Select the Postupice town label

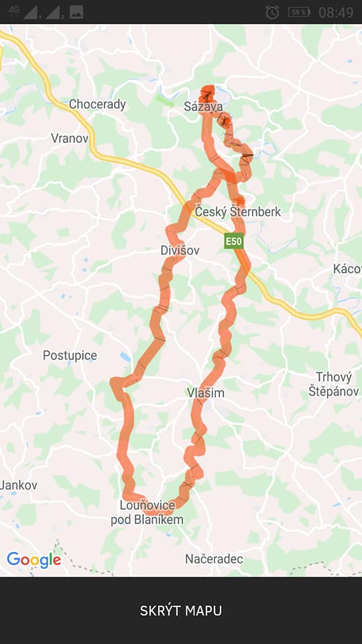(70, 356)
